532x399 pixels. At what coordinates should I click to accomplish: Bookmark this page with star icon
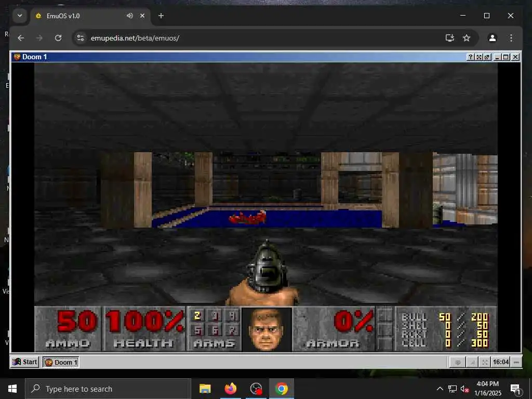pyautogui.click(x=467, y=38)
